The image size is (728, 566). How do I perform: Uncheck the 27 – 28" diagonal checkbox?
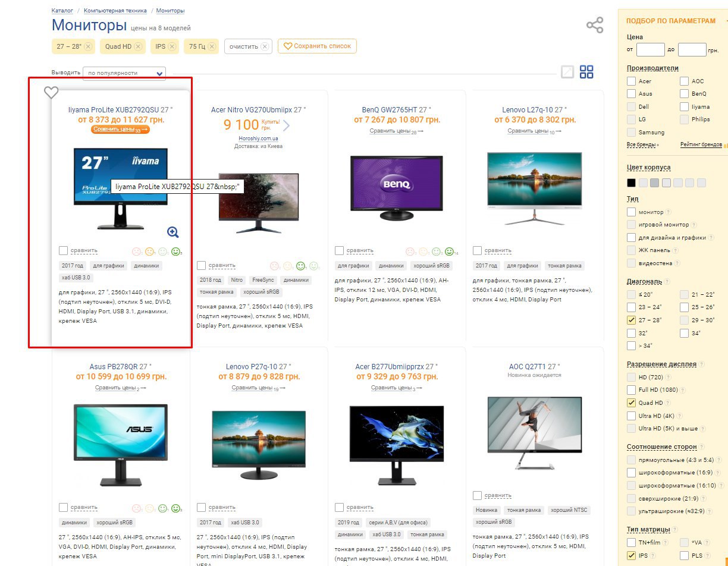click(631, 320)
